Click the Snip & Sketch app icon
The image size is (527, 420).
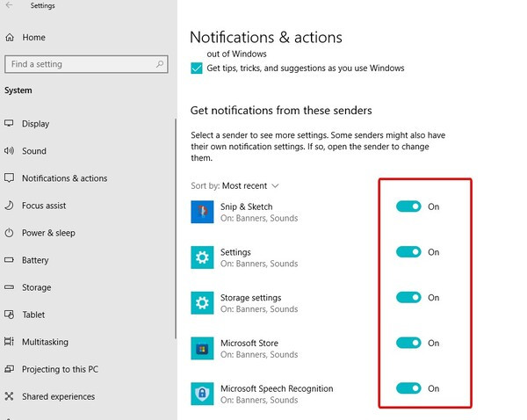pyautogui.click(x=202, y=212)
